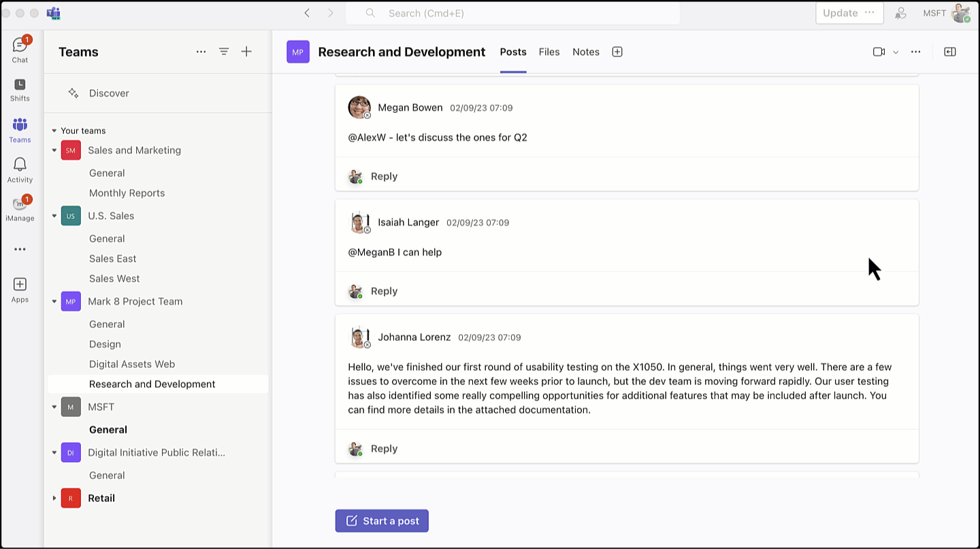Open the Notes tab
This screenshot has width=980, height=549.
coord(585,52)
